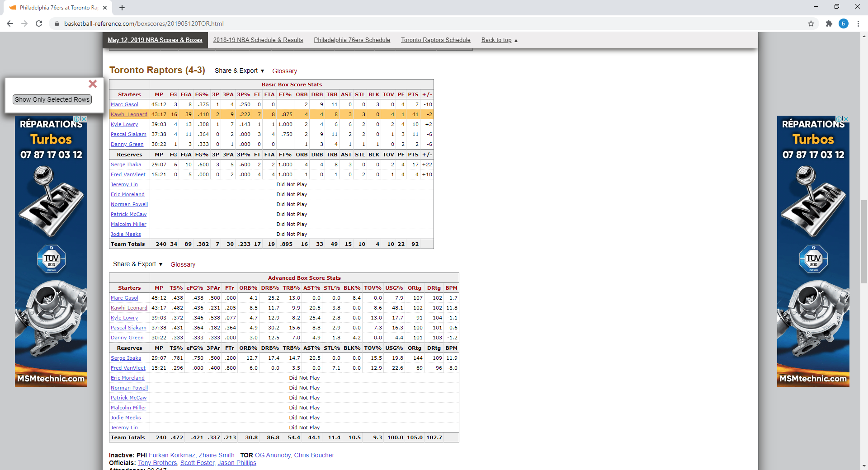Click the page vertical scrollbar thumb
Image resolution: width=868 pixels, height=470 pixels.
tap(864, 241)
